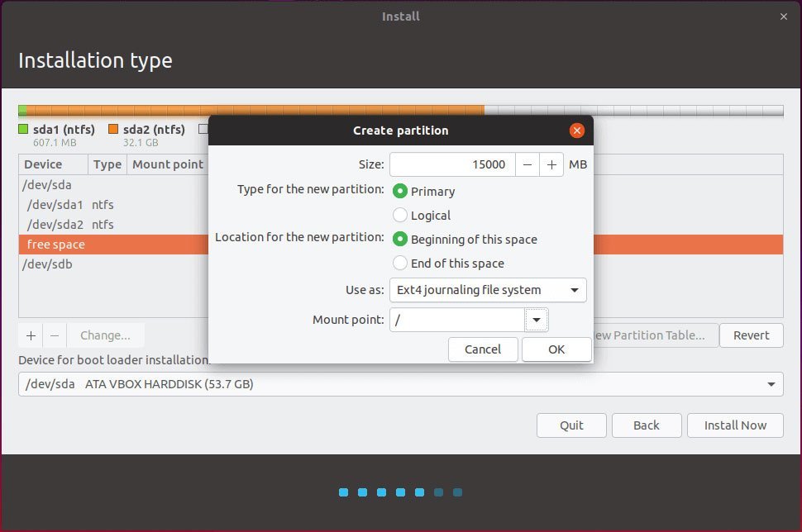This screenshot has height=532, width=802.
Task: Click the Device column header
Action: click(53, 164)
